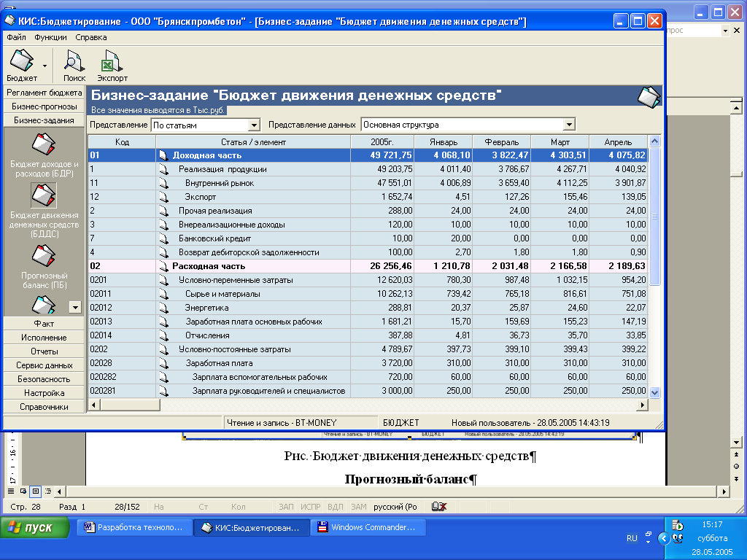The image size is (747, 560).
Task: Click the row icon next to Расходная часть
Action: tap(163, 266)
